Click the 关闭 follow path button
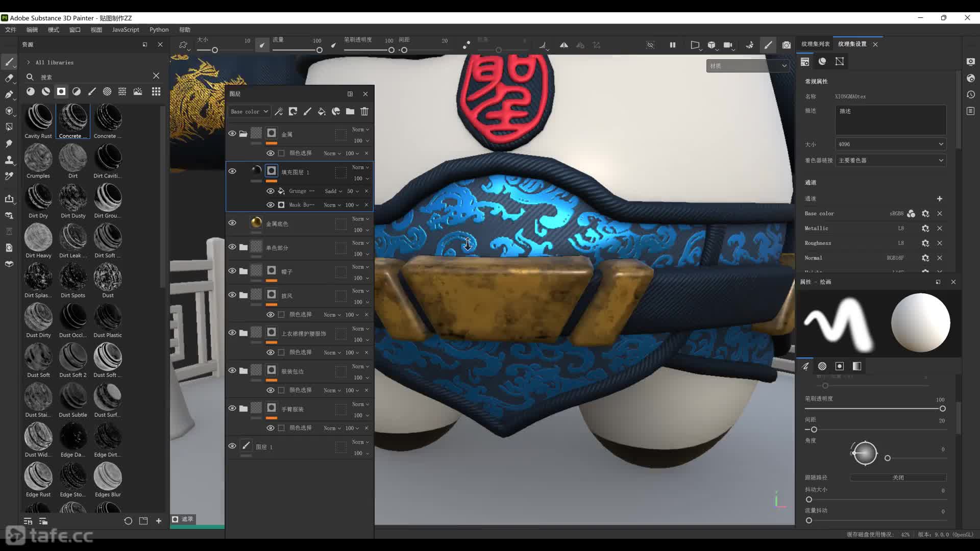Image resolution: width=980 pixels, height=551 pixels. pyautogui.click(x=898, y=478)
